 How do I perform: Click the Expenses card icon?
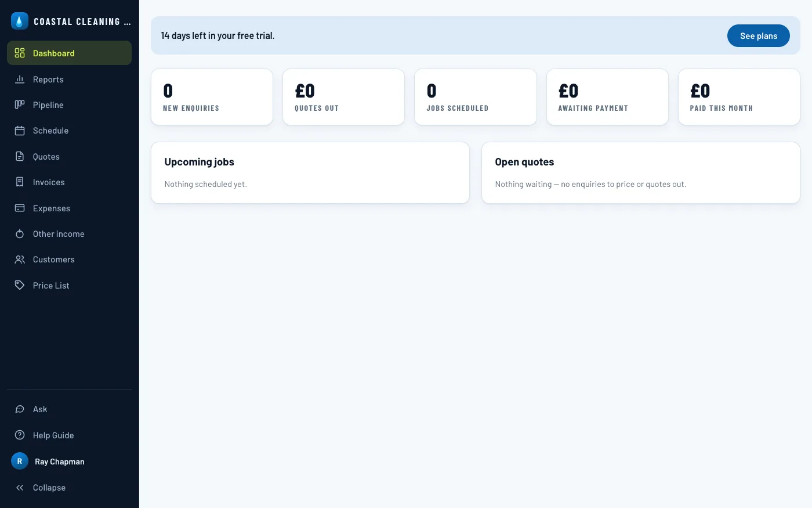point(20,208)
